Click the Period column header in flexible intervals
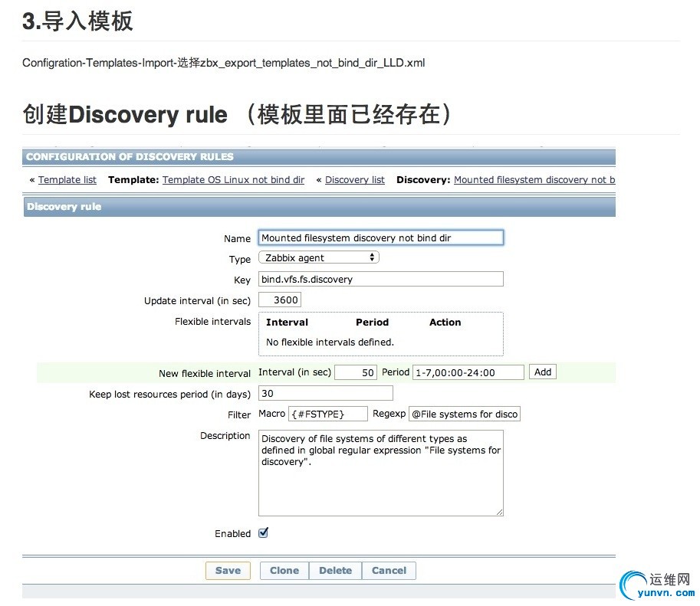The image size is (700, 606). click(x=372, y=323)
